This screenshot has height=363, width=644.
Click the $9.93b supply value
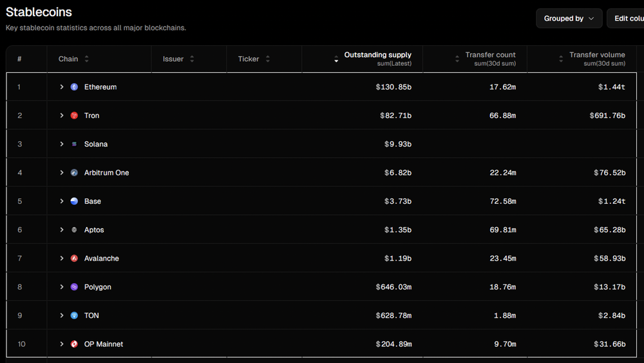click(397, 144)
